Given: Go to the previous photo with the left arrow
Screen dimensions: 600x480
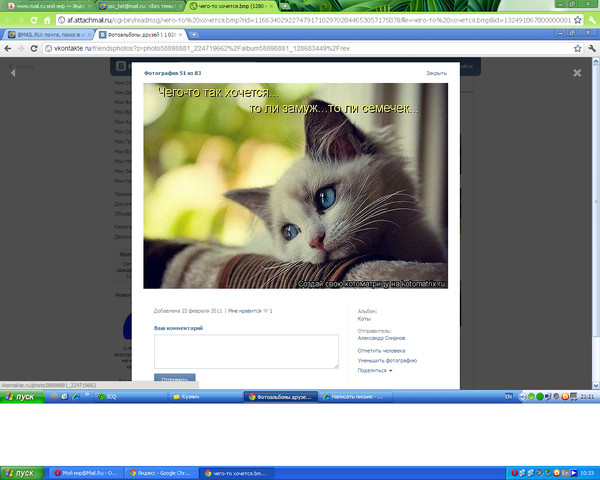Looking at the screenshot, I should pyautogui.click(x=13, y=72).
